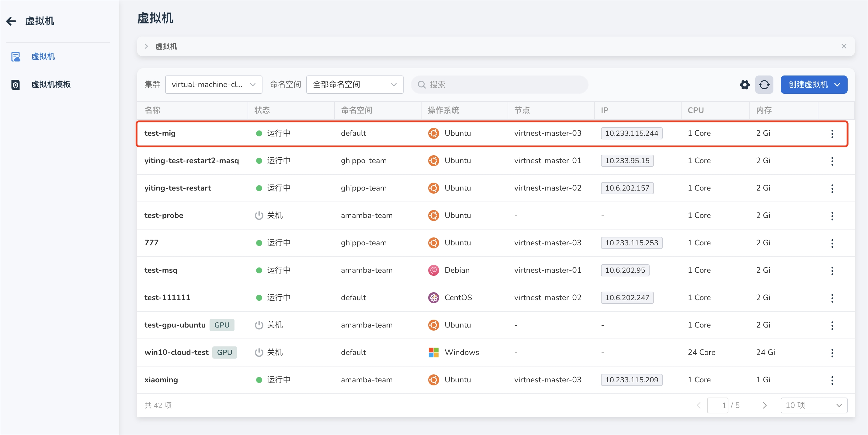
Task: Open more actions for test-msq
Action: [832, 271]
